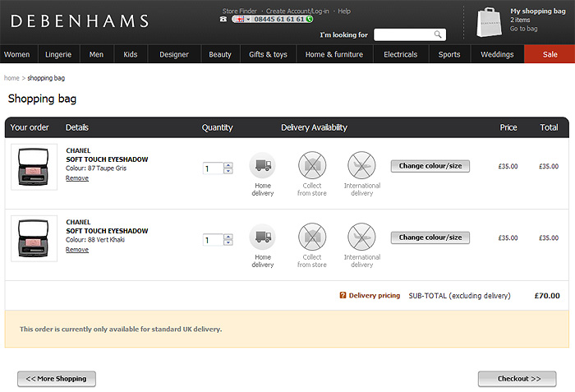Decrease quantity for 88 Vert Khaki eyeshadow
The image size is (575, 392).
pos(228,242)
